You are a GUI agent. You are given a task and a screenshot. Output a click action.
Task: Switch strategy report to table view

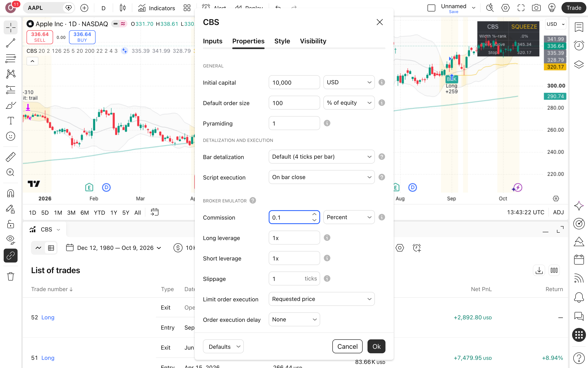[x=51, y=248]
